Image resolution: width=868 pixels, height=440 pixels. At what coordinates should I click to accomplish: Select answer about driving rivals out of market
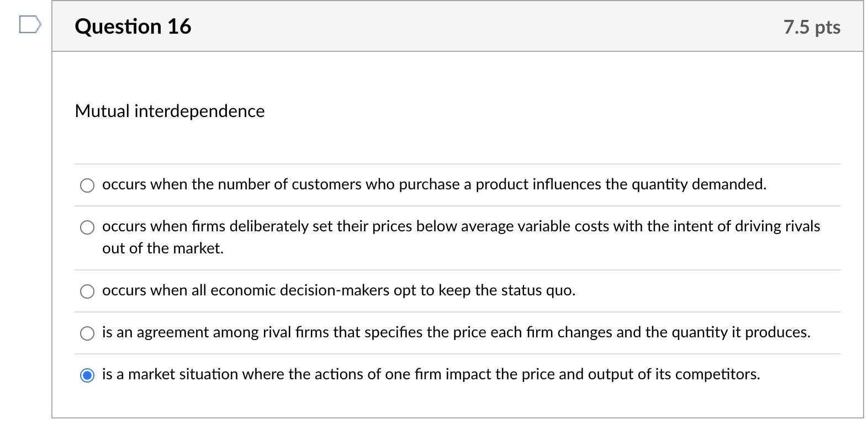[87, 227]
